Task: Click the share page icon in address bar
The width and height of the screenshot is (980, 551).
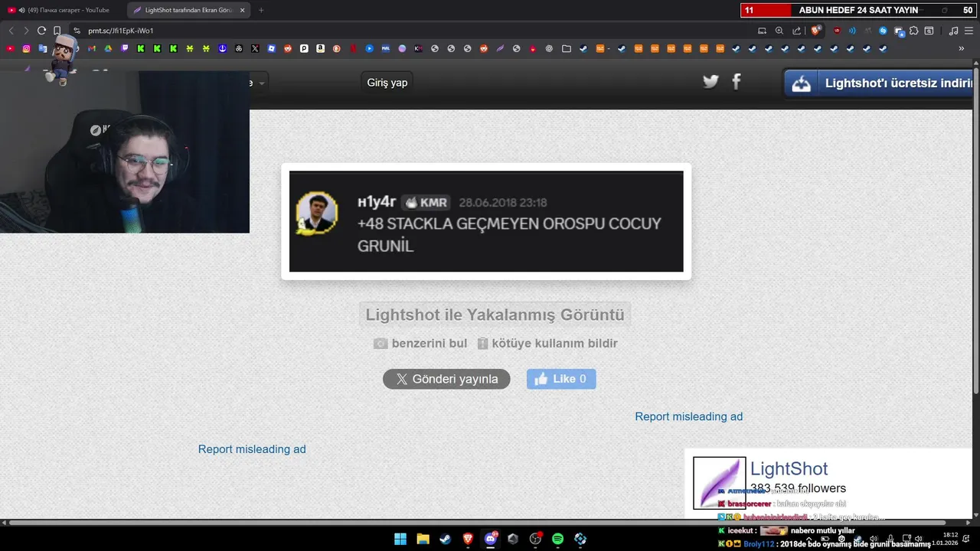Action: tap(797, 31)
